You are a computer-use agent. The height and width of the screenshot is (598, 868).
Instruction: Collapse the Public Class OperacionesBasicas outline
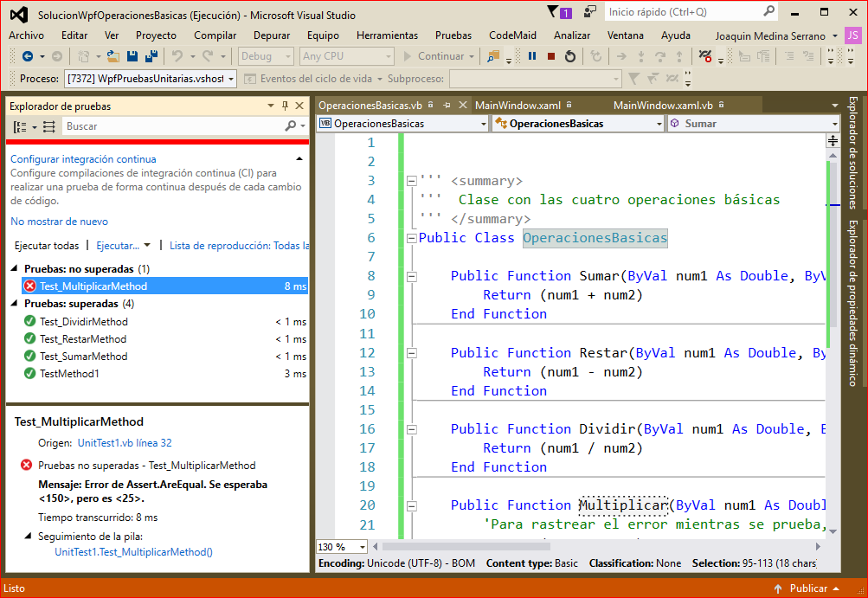[411, 239]
